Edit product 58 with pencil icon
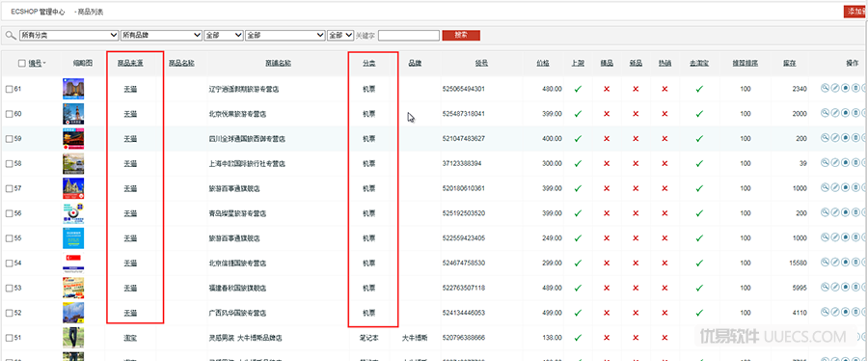This screenshot has width=868, height=361. pyautogui.click(x=835, y=163)
